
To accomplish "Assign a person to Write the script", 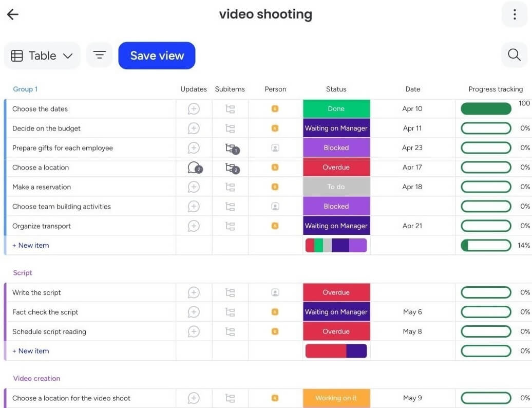I will click(275, 292).
